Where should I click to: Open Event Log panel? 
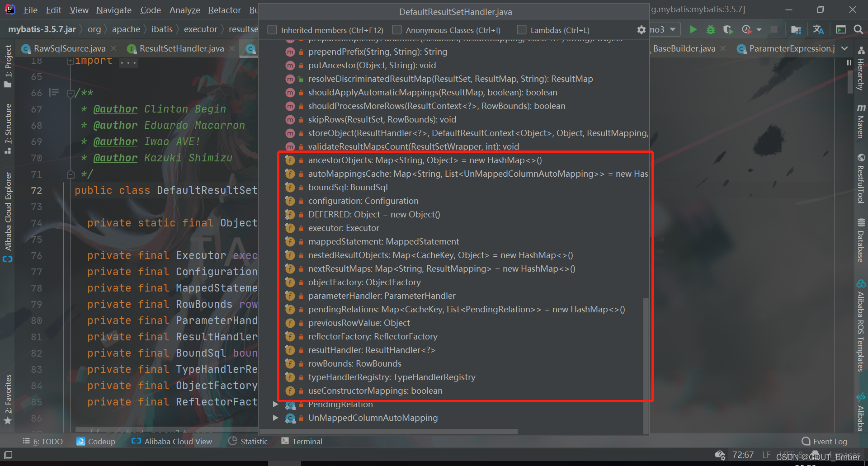[x=825, y=441]
